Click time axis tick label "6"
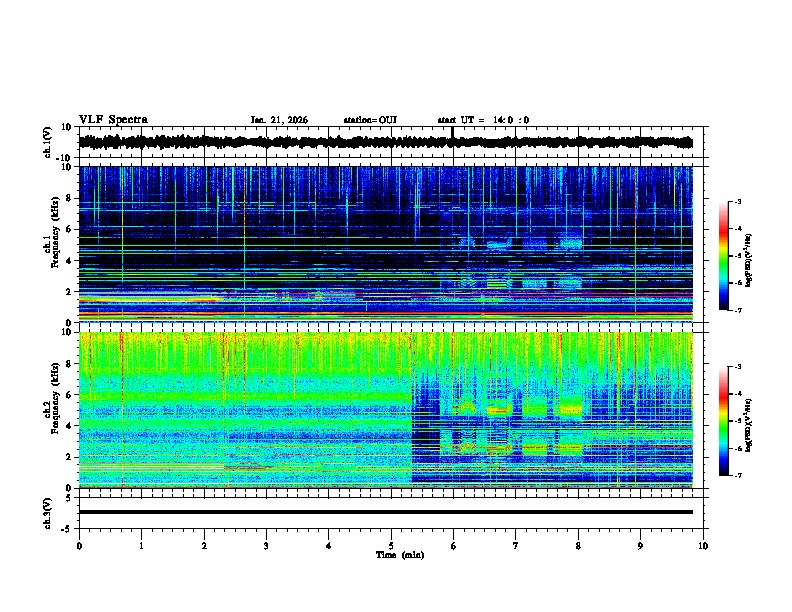Viewport: 792px width, 612px height. tap(453, 546)
